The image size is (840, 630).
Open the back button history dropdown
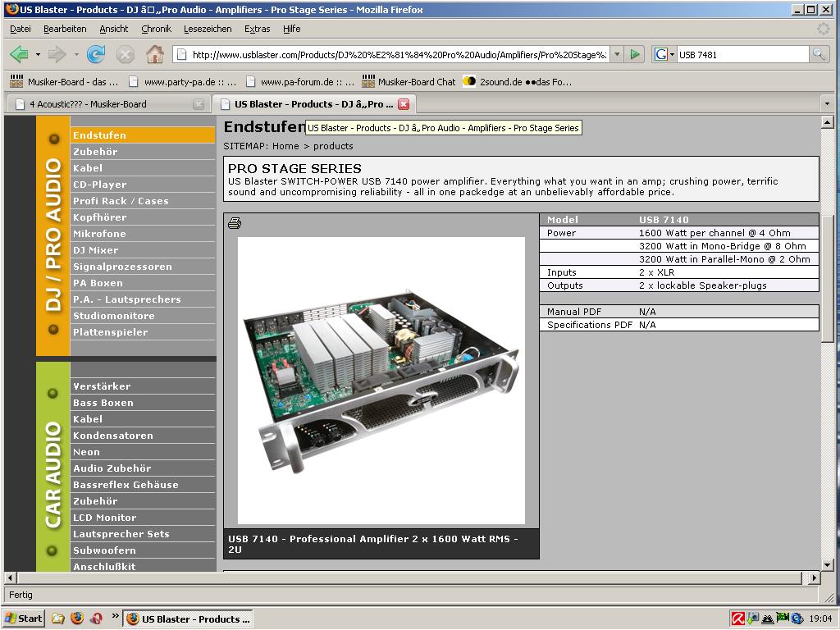[38, 55]
